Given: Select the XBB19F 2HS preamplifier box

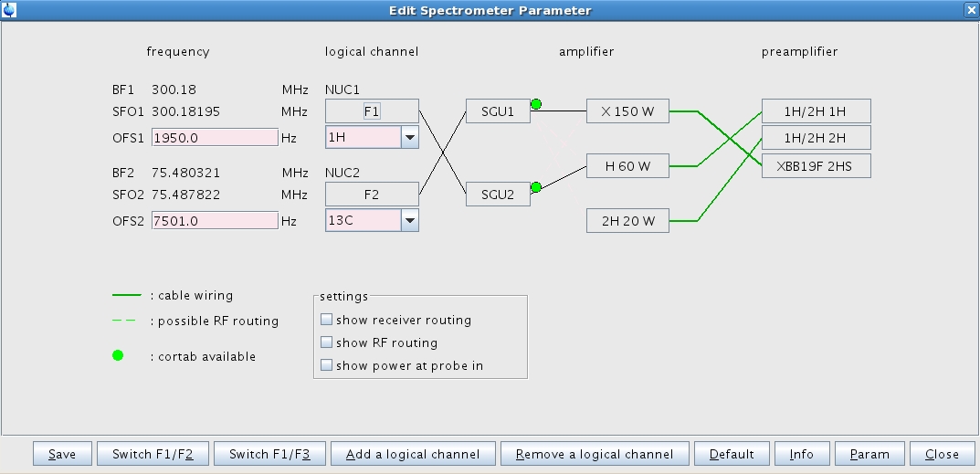Looking at the screenshot, I should 816,165.
